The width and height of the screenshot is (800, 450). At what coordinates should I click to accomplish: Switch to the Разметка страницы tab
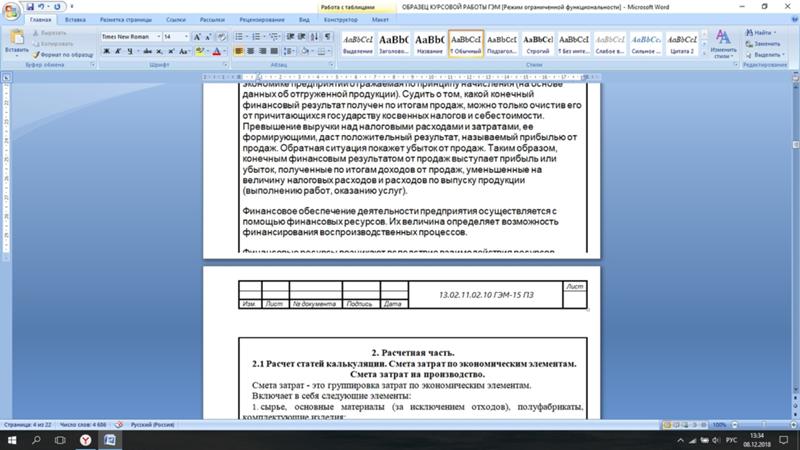(126, 19)
